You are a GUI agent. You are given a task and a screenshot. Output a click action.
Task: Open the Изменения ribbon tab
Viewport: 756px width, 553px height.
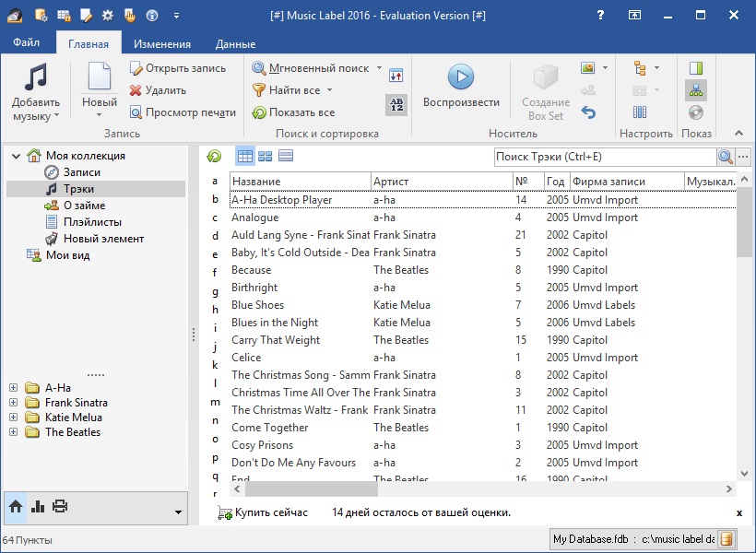coord(161,44)
